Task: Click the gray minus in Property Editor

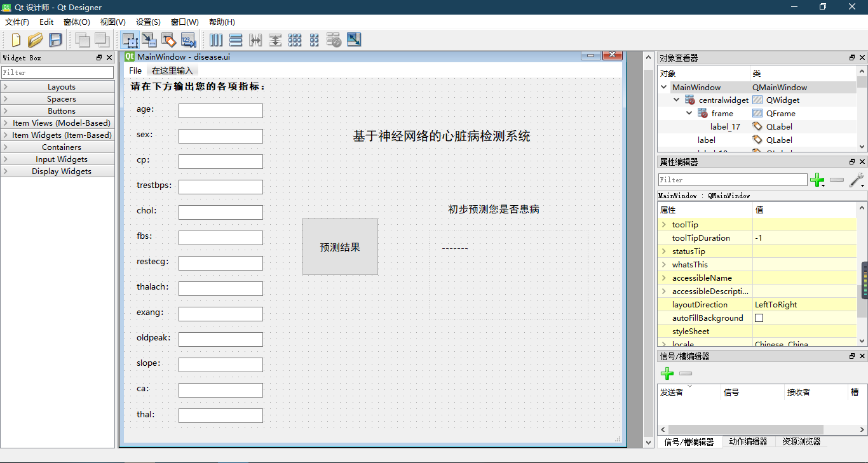Action: click(x=837, y=180)
